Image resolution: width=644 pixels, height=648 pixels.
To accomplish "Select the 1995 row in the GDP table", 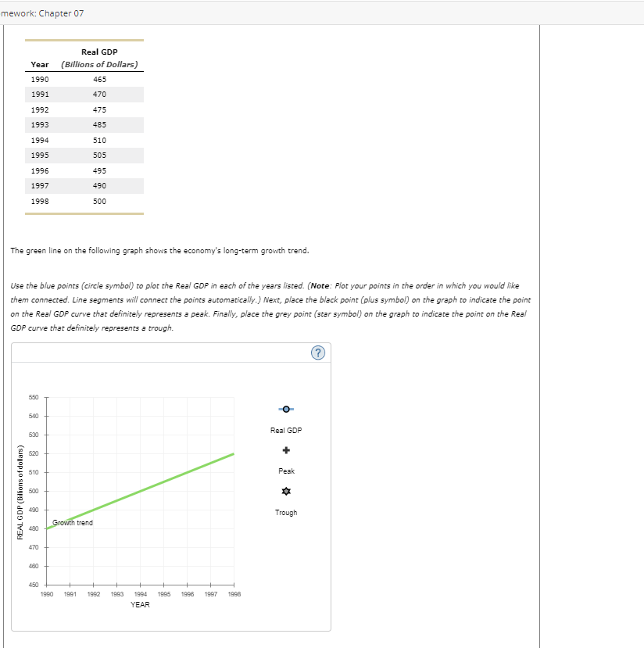I will [x=84, y=155].
